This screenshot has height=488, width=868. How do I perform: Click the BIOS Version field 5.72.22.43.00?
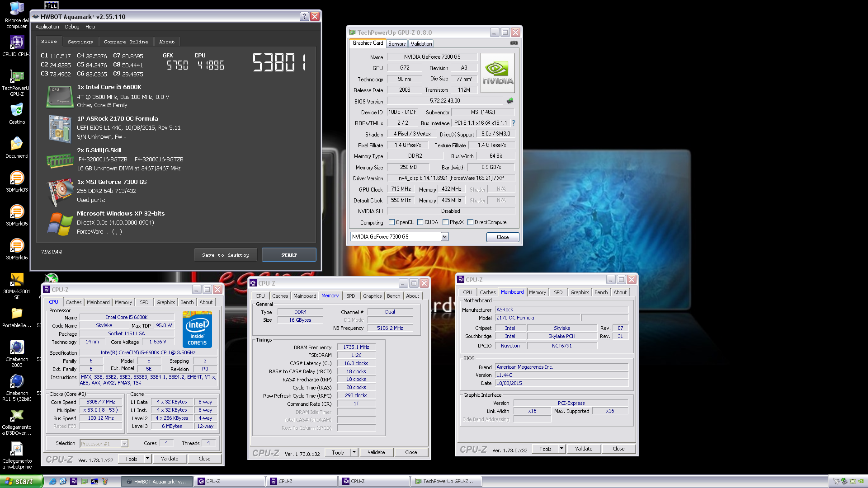[x=444, y=101]
